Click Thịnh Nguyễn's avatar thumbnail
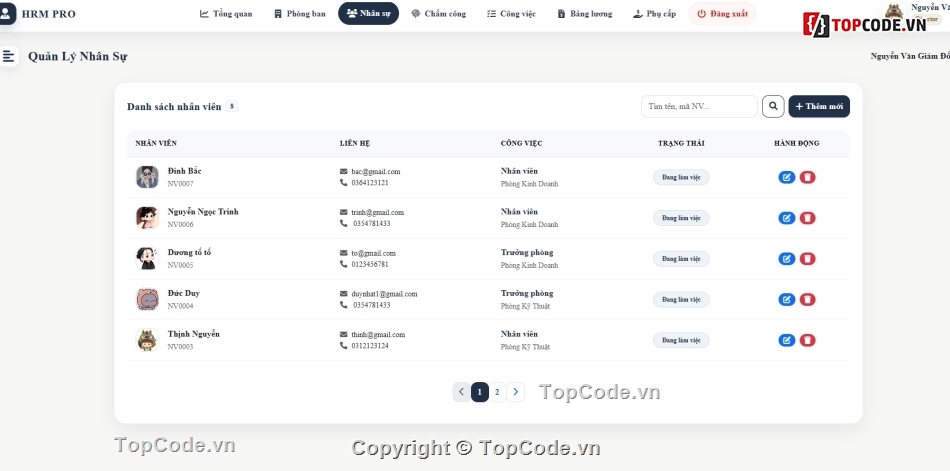 [x=147, y=340]
